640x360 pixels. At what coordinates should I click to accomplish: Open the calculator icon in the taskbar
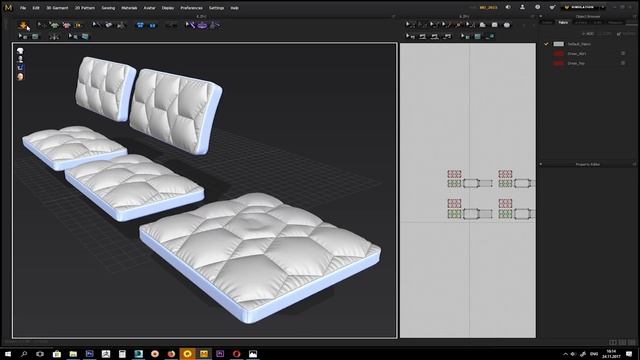[122, 353]
